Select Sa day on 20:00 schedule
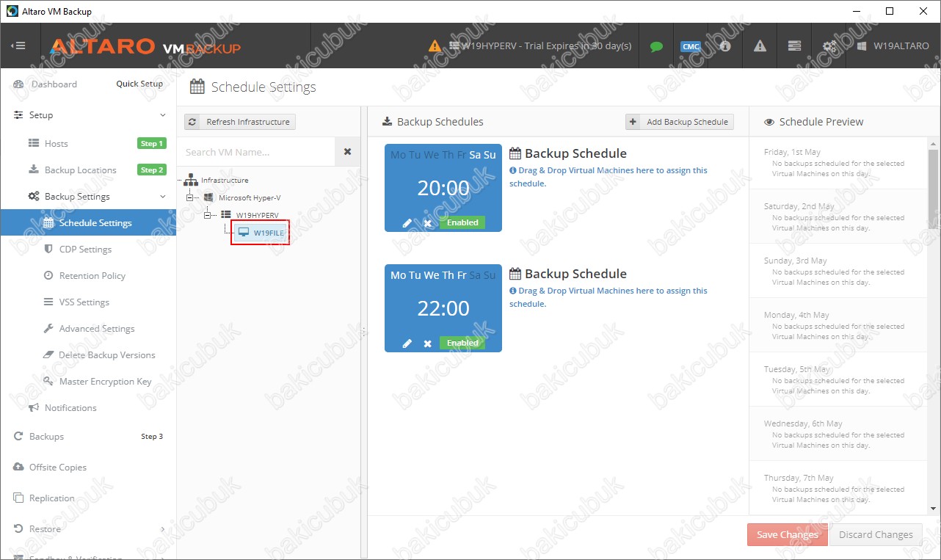 475,155
